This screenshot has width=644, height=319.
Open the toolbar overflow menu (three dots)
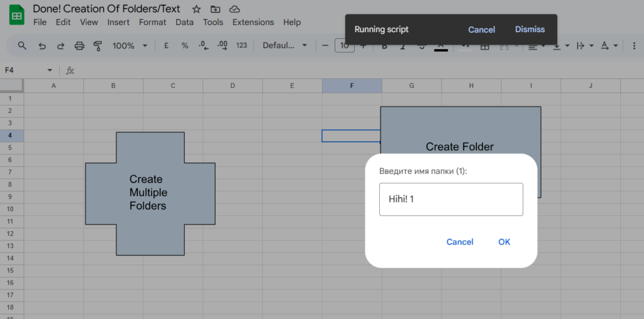click(x=635, y=45)
